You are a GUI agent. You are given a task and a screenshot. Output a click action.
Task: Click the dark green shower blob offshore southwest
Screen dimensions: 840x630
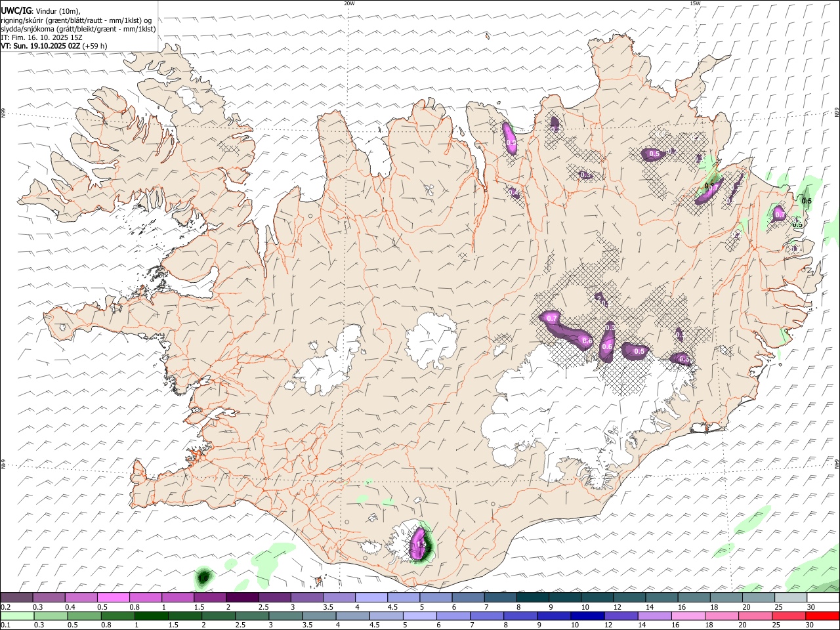click(x=204, y=578)
